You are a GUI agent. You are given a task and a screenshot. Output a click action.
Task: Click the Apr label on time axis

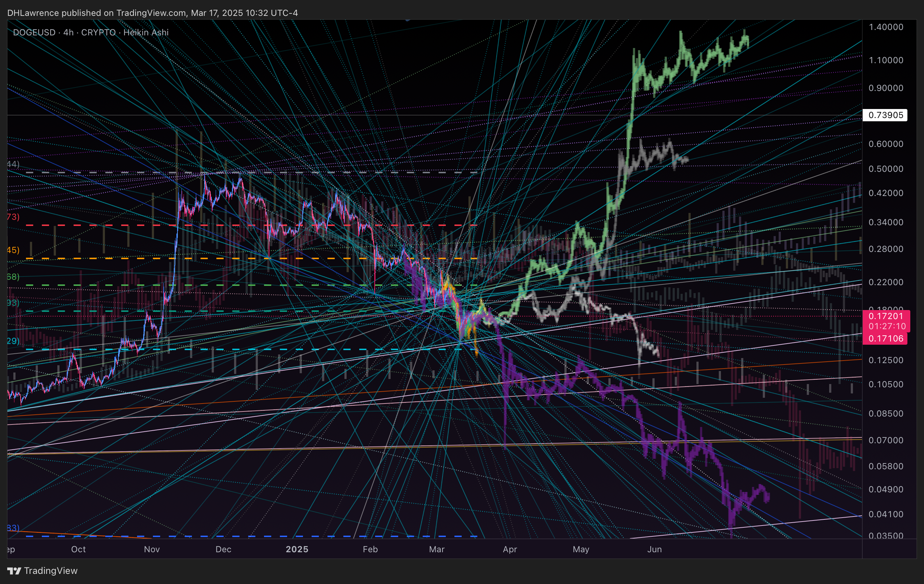point(510,549)
